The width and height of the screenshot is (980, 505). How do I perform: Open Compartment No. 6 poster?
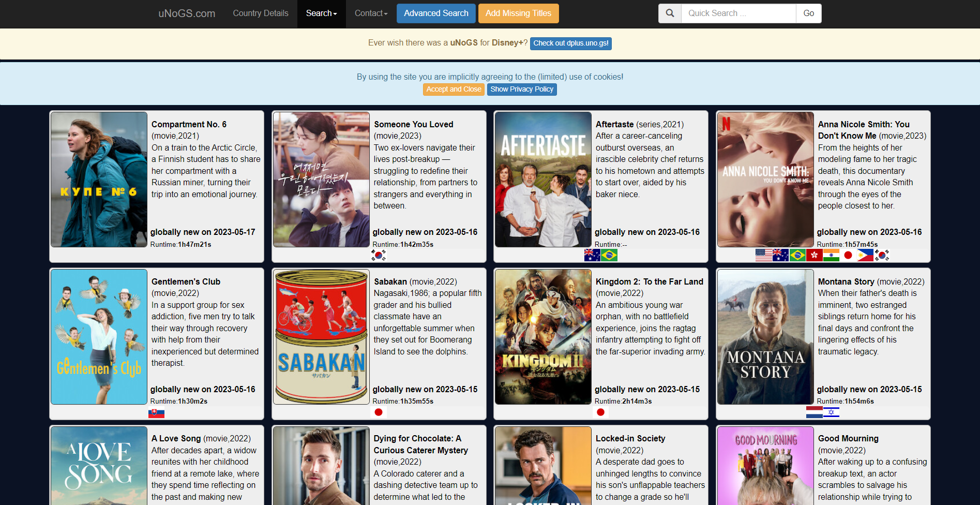[x=99, y=180]
